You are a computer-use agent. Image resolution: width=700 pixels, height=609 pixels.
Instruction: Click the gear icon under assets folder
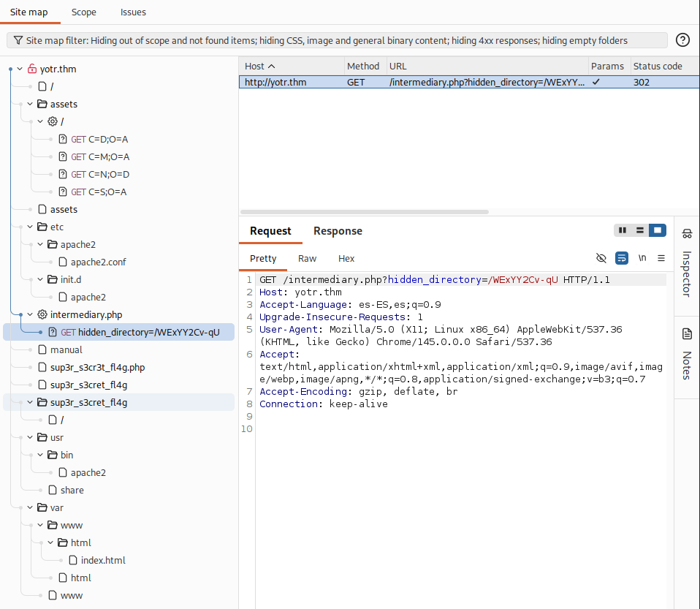[52, 121]
